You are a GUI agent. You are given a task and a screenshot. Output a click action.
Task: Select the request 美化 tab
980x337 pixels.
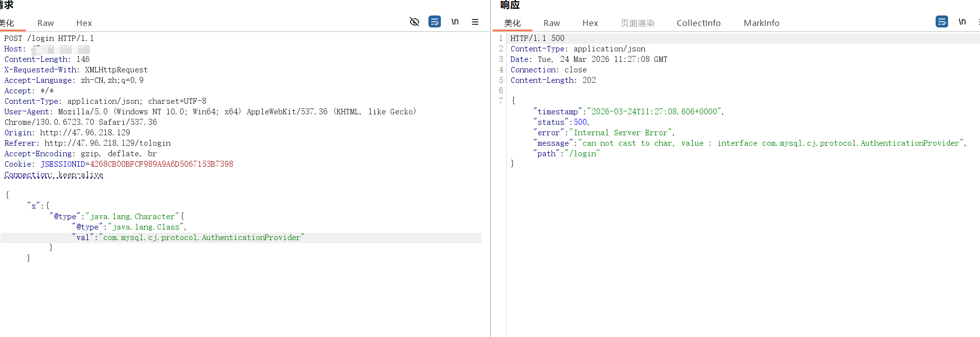[x=7, y=23]
